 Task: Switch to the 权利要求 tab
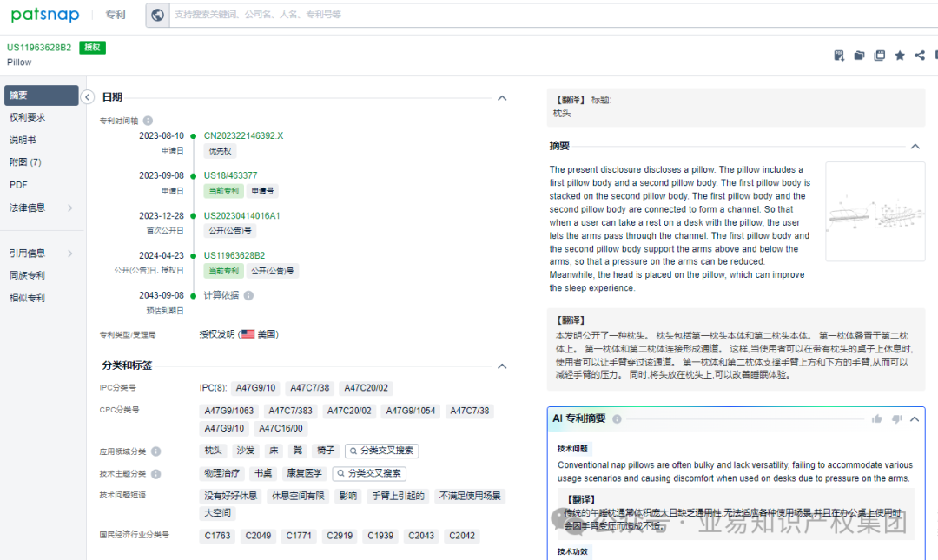(x=28, y=116)
